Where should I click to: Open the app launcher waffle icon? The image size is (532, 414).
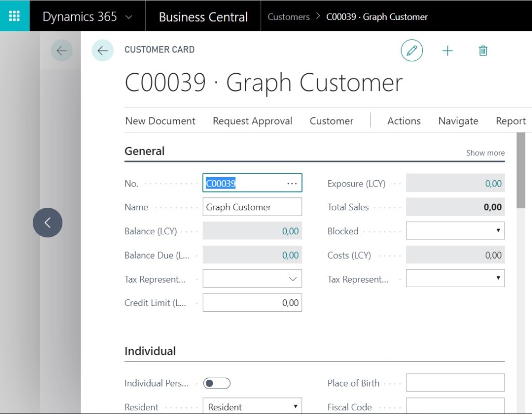pos(15,16)
